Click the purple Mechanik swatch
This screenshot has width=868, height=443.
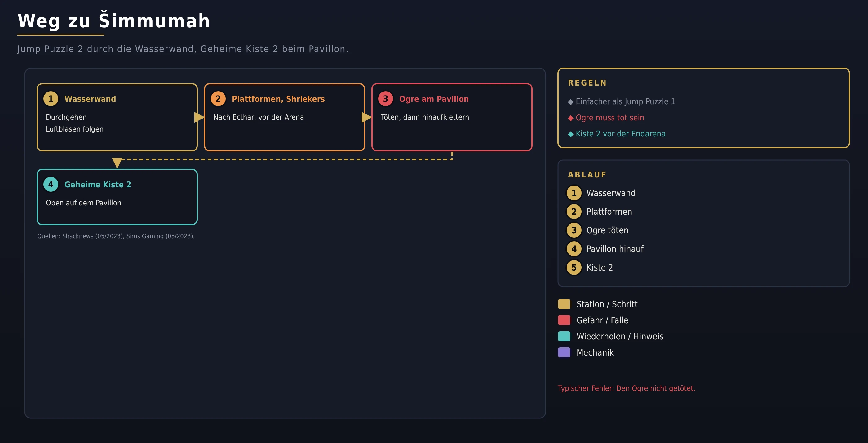[564, 353]
